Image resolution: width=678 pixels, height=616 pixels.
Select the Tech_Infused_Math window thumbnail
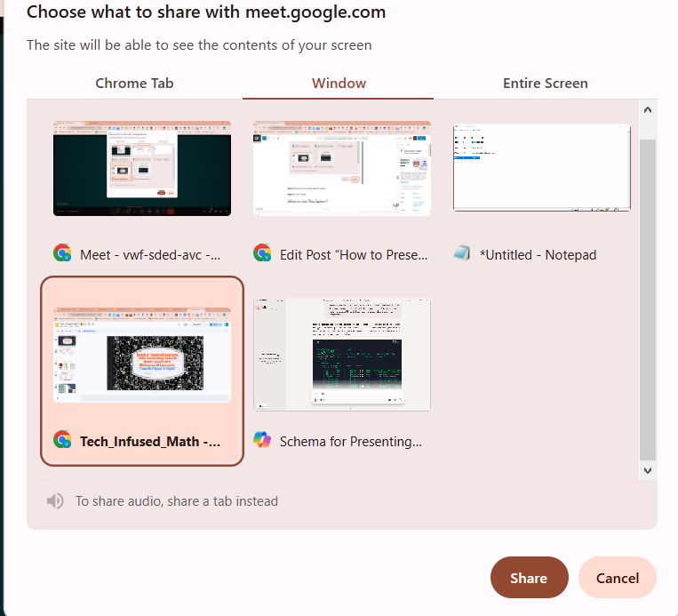[142, 355]
